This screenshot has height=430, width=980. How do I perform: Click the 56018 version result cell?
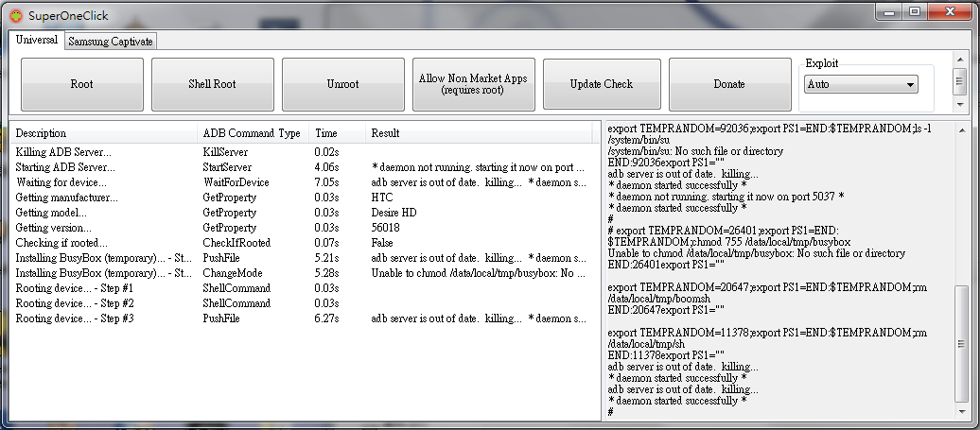(385, 228)
